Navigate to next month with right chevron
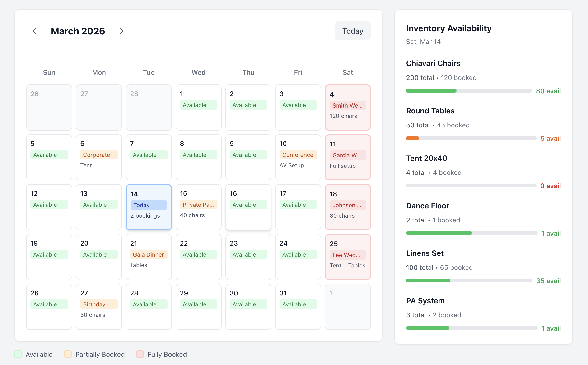This screenshot has height=365, width=588. 122,31
